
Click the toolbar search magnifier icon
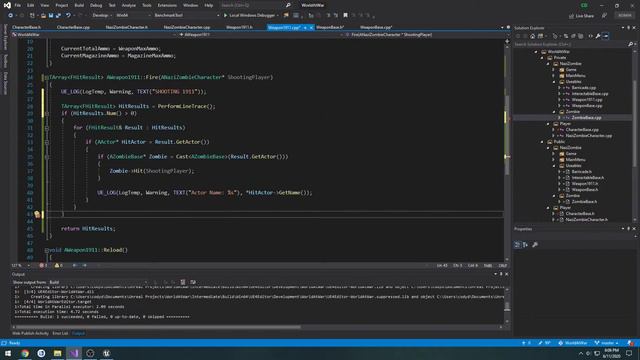click(288, 5)
